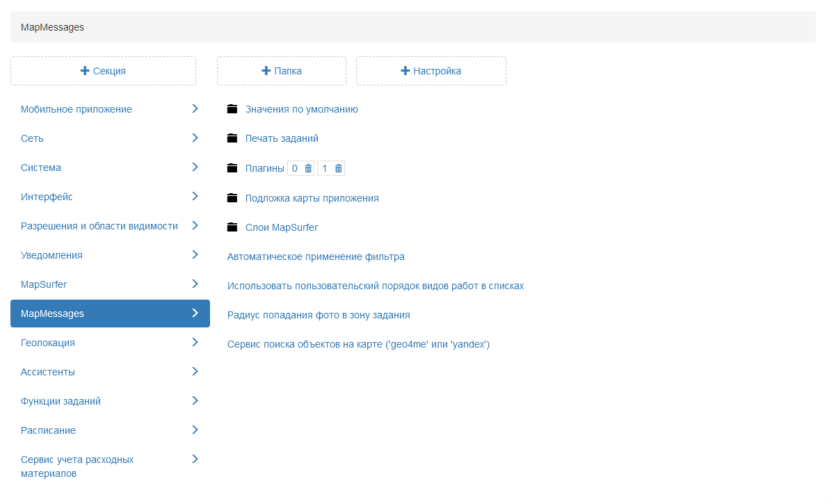Viewport: 836px width, 504px height.
Task: Click chevron on selected MapMessages section
Action: coord(195,313)
